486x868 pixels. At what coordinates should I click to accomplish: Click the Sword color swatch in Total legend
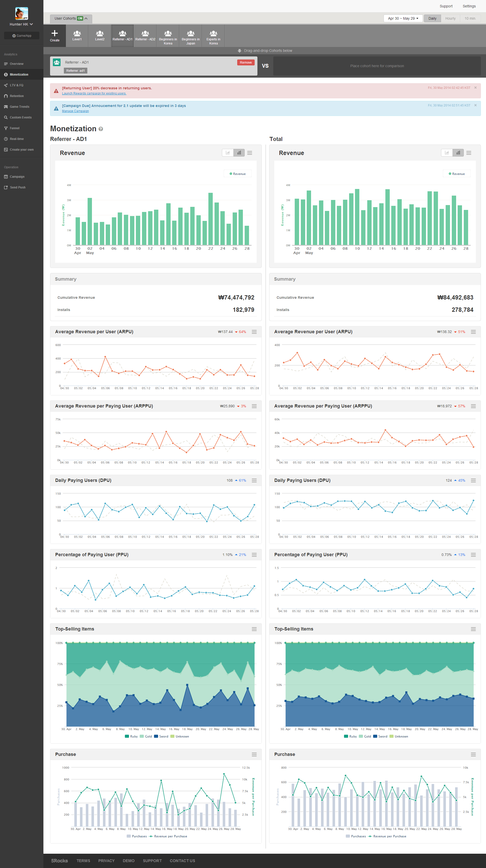click(375, 736)
